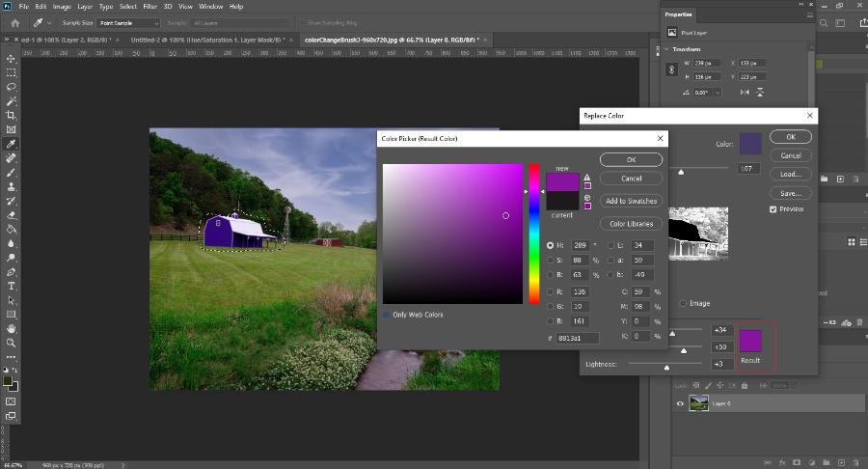Image resolution: width=868 pixels, height=469 pixels.
Task: Enable the Only Web Colors checkbox
Action: point(387,315)
